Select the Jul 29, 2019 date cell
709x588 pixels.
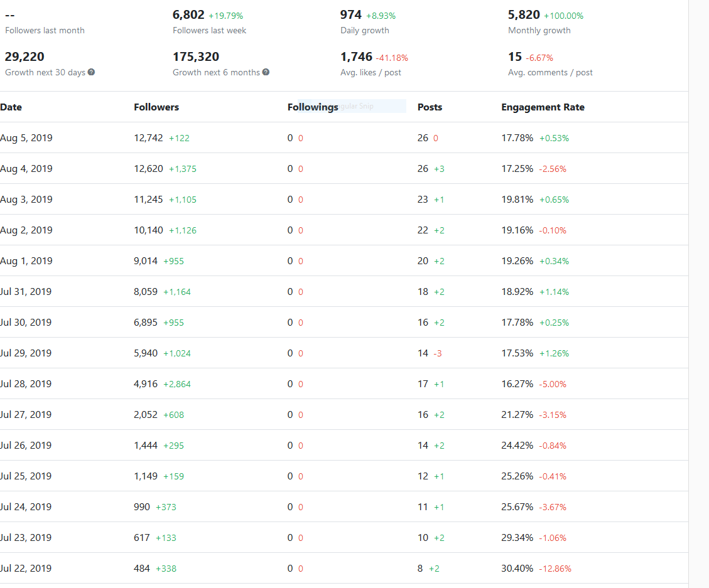coord(26,353)
